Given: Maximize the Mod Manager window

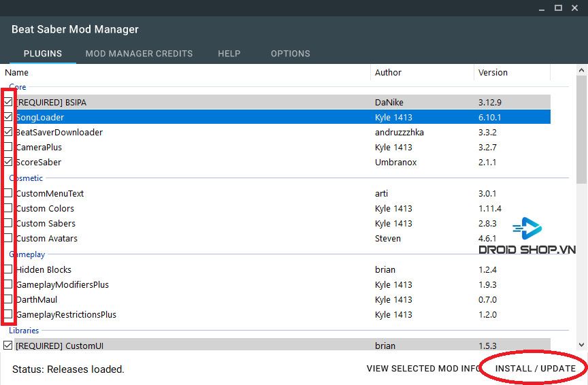Looking at the screenshot, I should [558, 8].
